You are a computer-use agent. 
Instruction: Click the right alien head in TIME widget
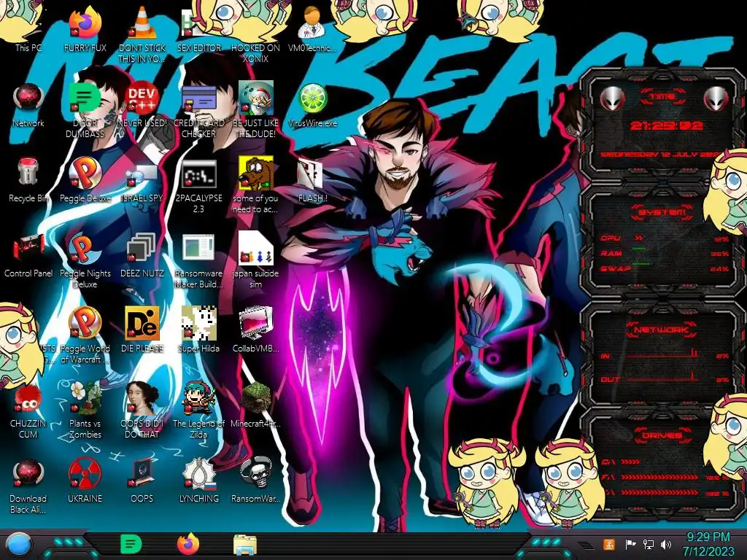point(716,98)
